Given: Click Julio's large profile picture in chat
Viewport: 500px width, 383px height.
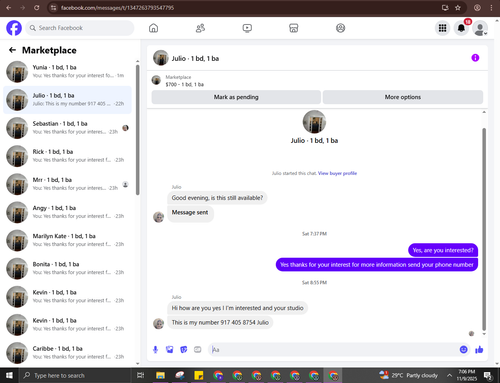Looking at the screenshot, I should (314, 122).
